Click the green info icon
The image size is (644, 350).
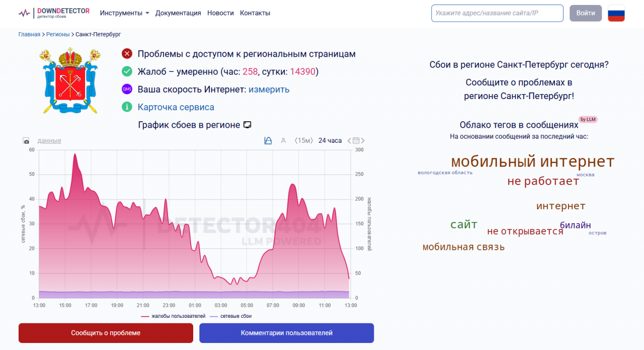[127, 107]
